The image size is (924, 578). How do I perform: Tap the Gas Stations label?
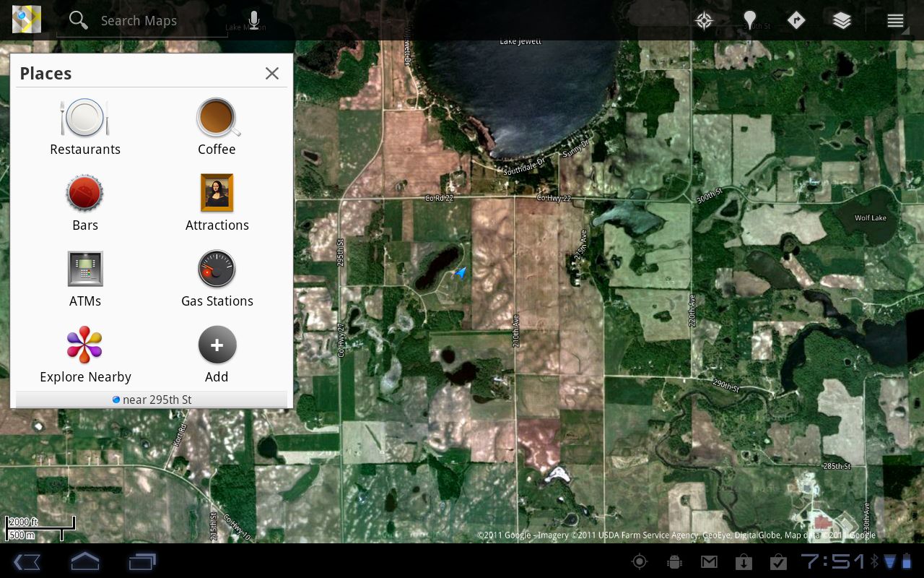pyautogui.click(x=217, y=301)
